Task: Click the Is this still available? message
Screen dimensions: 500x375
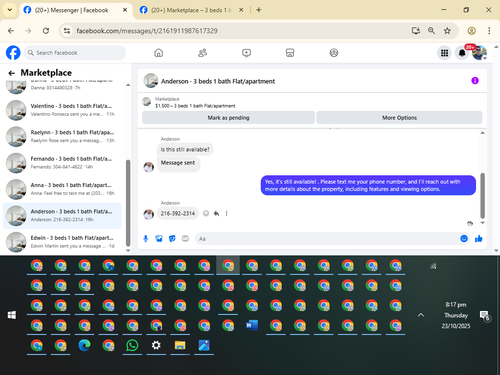Action: coord(185,150)
